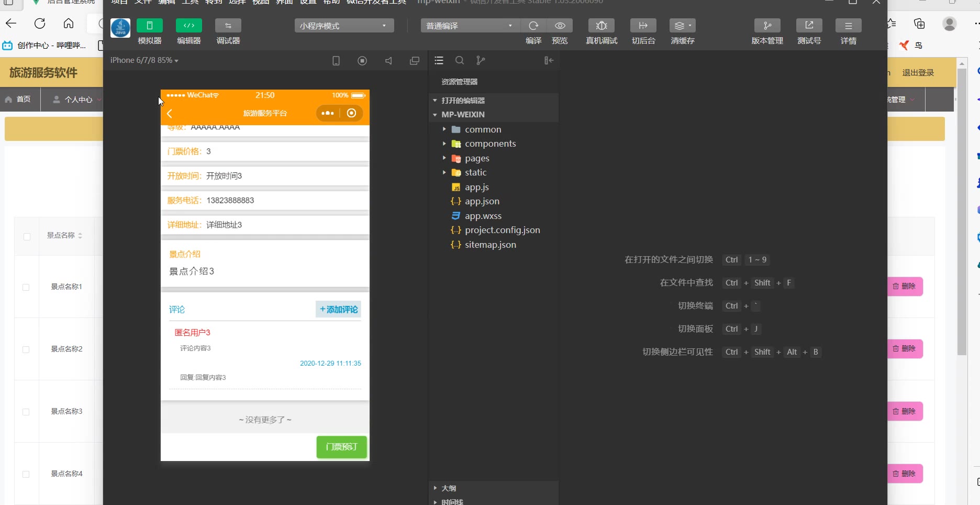
Task: Click the green 门票预订 booking button
Action: [x=341, y=447]
